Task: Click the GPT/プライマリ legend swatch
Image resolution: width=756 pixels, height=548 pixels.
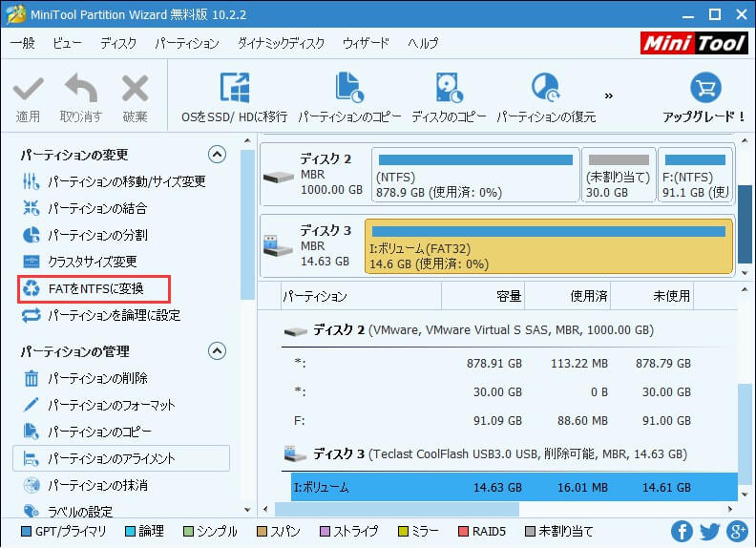Action: [x=27, y=531]
